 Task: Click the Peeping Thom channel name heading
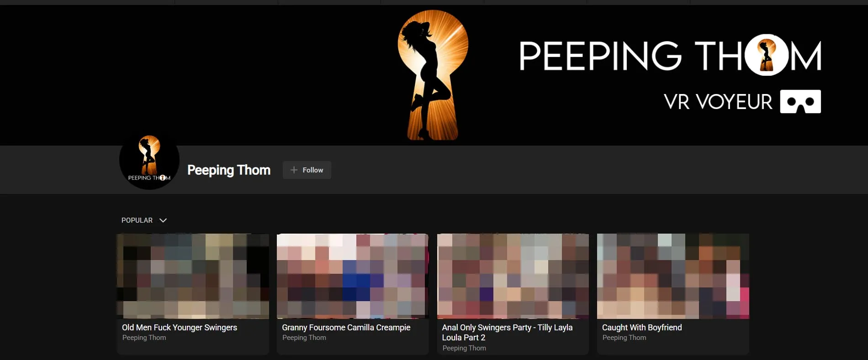click(x=229, y=170)
